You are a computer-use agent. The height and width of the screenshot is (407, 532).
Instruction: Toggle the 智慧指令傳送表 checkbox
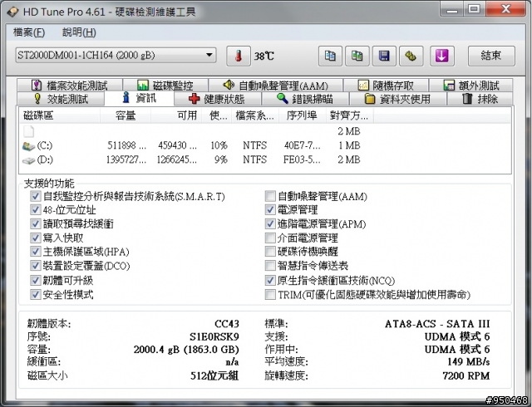[x=270, y=266]
